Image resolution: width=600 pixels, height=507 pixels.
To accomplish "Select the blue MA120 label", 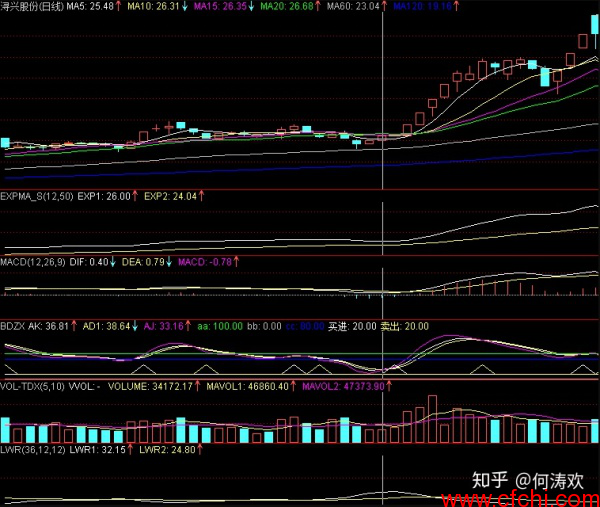I will point(422,6).
